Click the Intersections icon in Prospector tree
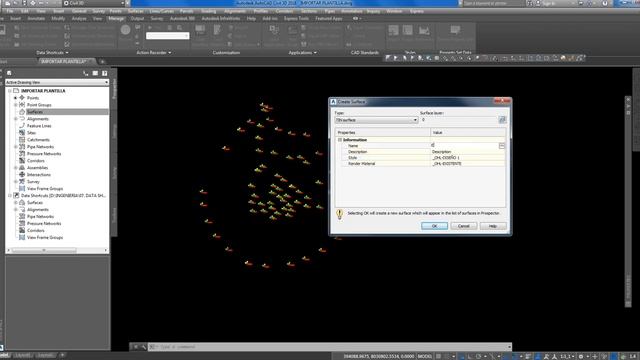Screen dimensions: 640x360 pos(22,174)
